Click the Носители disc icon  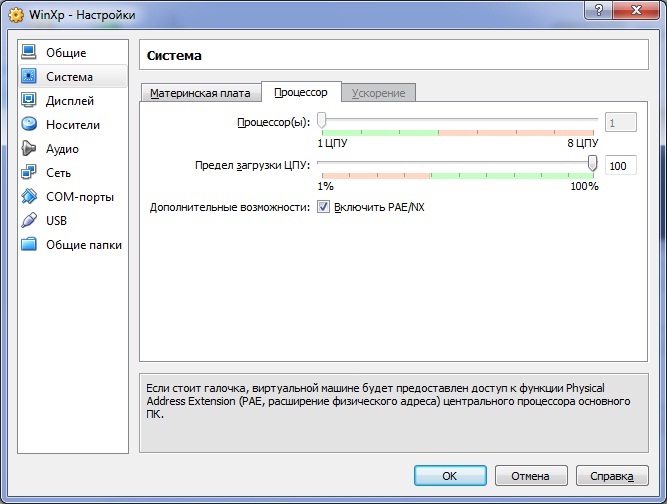coord(29,124)
